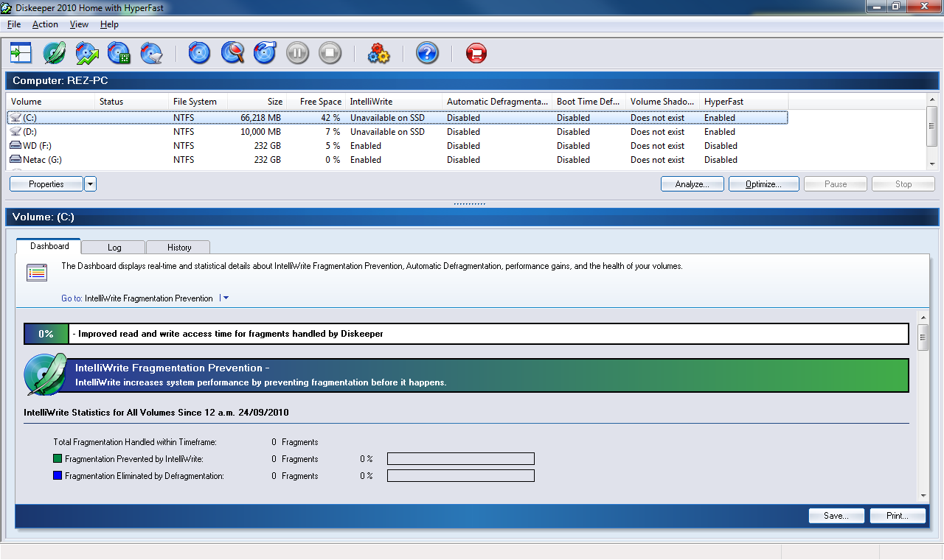Image resolution: width=944 pixels, height=560 pixels.
Task: Click the large IntelliWrite feather disc graphic
Action: coord(46,374)
